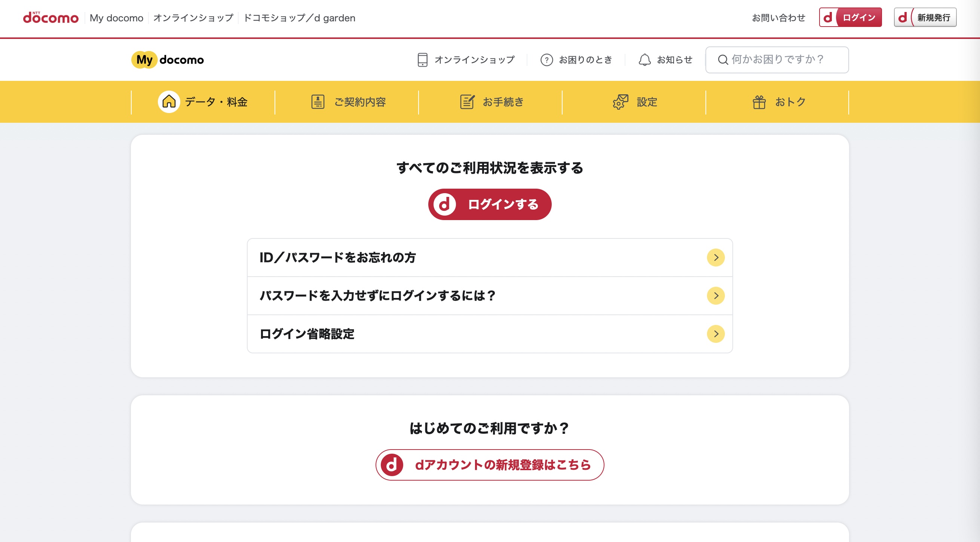Image resolution: width=980 pixels, height=542 pixels.
Task: Click the ID／パスワードをお忘れの方 text
Action: [337, 258]
